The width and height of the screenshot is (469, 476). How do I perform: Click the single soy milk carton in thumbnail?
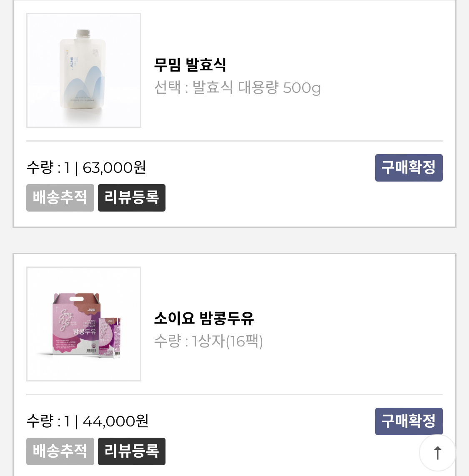[110, 336]
